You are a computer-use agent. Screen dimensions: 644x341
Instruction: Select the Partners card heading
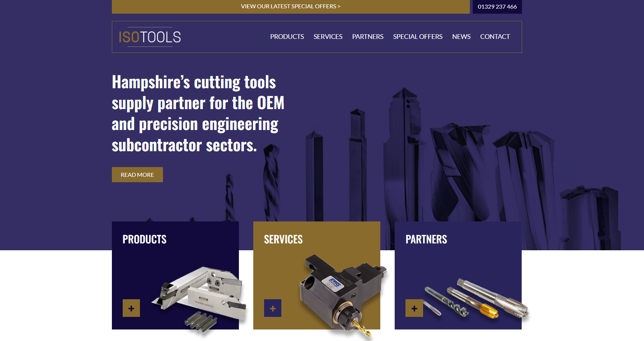426,239
